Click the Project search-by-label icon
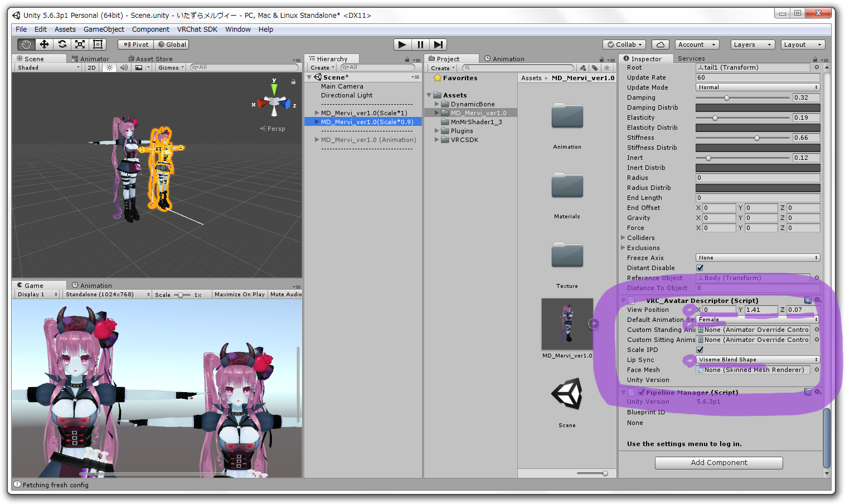Image resolution: width=845 pixels, height=504 pixels. pos(595,68)
